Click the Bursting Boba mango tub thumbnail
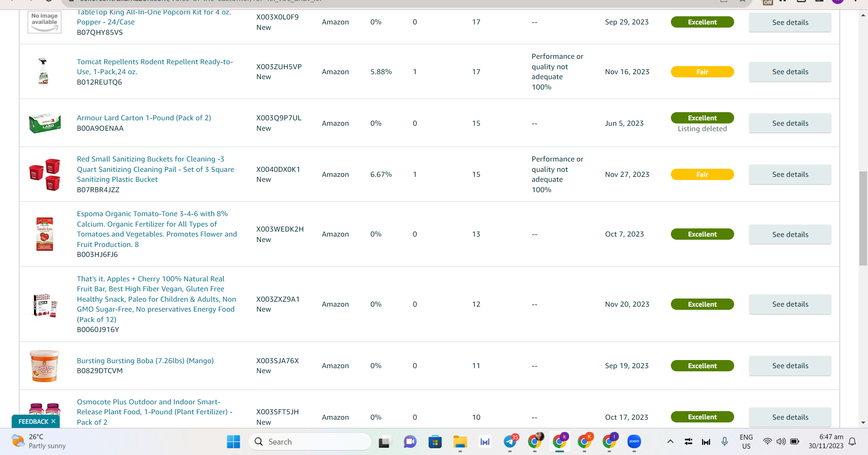The image size is (868, 455). coord(45,365)
